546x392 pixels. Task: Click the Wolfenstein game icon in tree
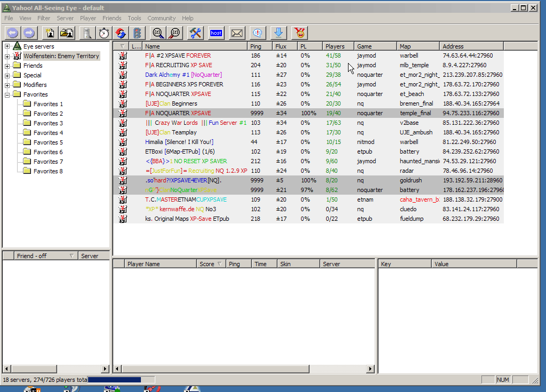pyautogui.click(x=17, y=55)
